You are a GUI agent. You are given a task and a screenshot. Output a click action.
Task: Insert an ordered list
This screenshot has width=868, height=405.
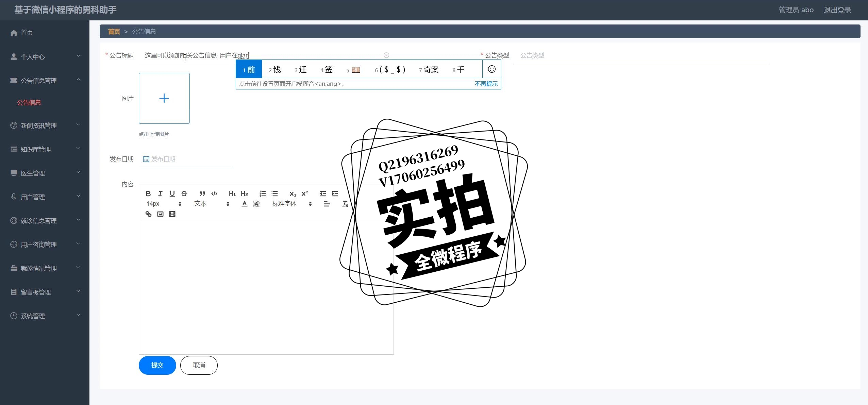coord(263,194)
